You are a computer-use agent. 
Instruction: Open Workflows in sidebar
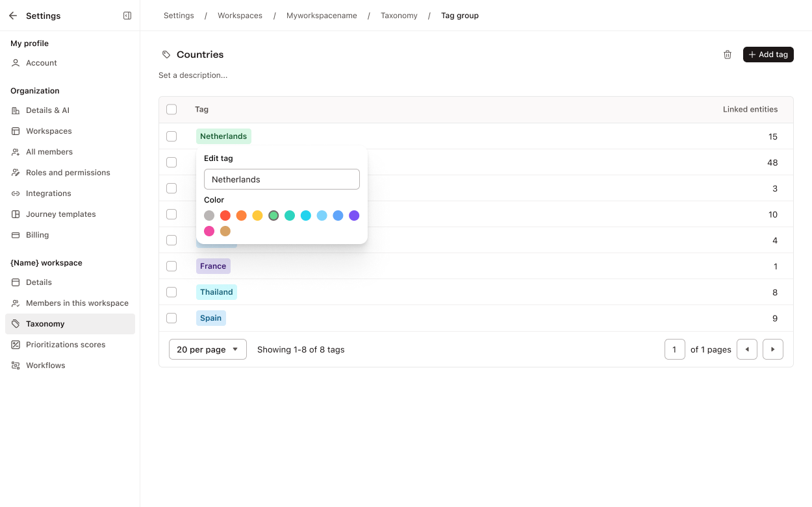click(x=70, y=365)
